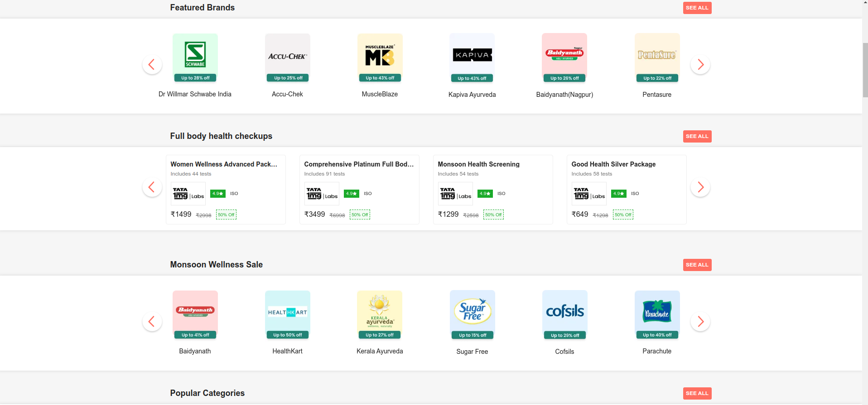The image size is (868, 405).
Task: Show previous Featured Brands with left arrow
Action: pyautogui.click(x=152, y=65)
